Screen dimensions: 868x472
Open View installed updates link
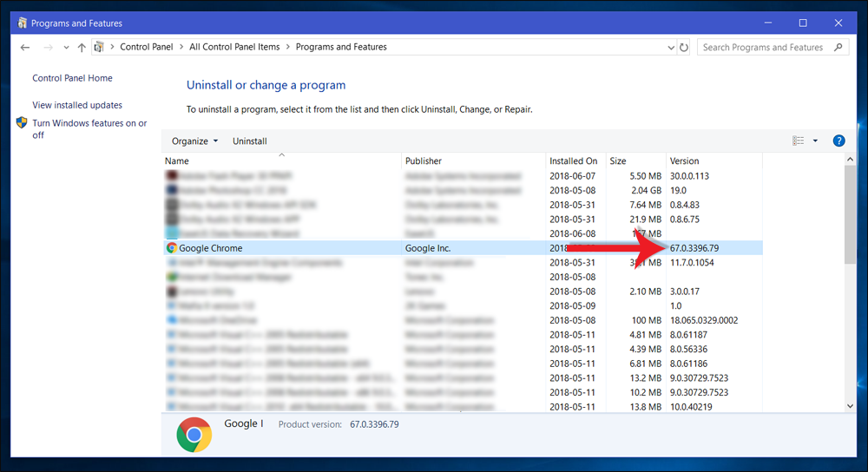click(77, 105)
